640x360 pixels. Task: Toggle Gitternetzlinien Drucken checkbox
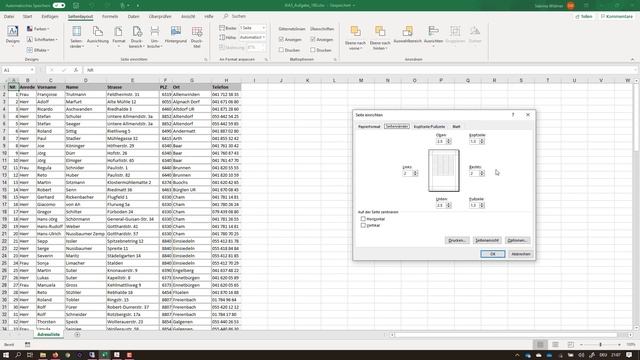tap(281, 50)
